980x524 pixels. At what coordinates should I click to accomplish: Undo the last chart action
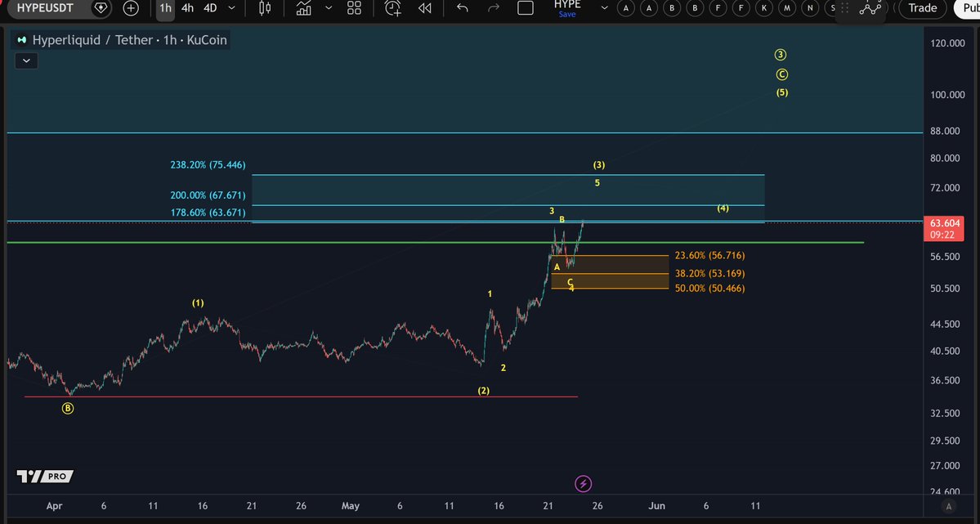click(x=463, y=8)
